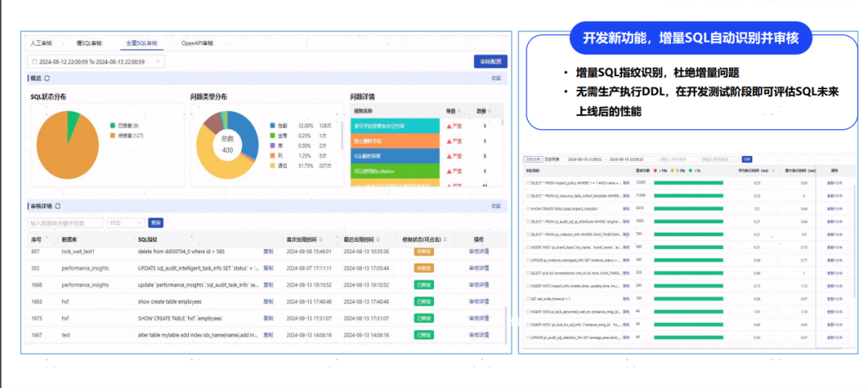Click the calendar icon in date range picker
This screenshot has height=388, width=868.
click(x=35, y=62)
